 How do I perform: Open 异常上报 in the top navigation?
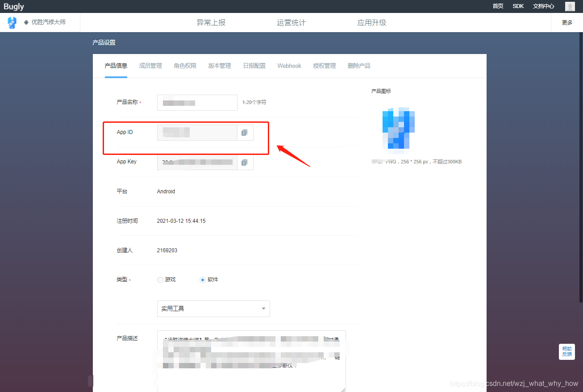pos(211,22)
